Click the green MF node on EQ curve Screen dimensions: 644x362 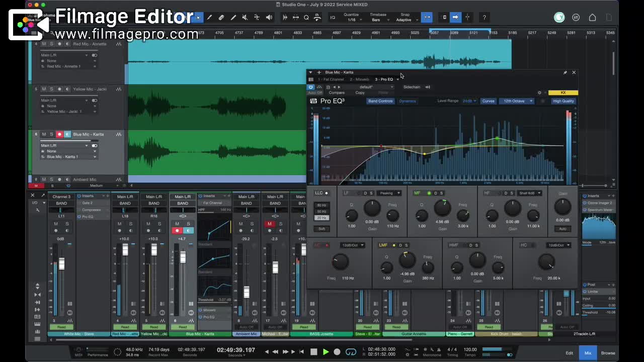497,138
